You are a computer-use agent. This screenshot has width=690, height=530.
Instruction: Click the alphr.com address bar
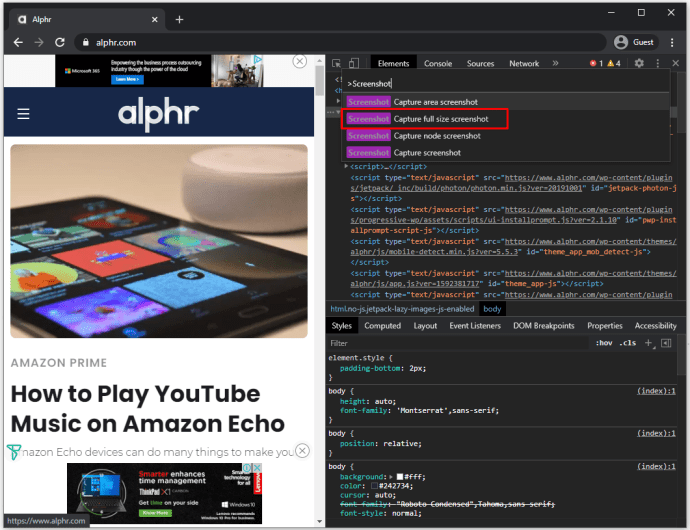pyautogui.click(x=340, y=42)
